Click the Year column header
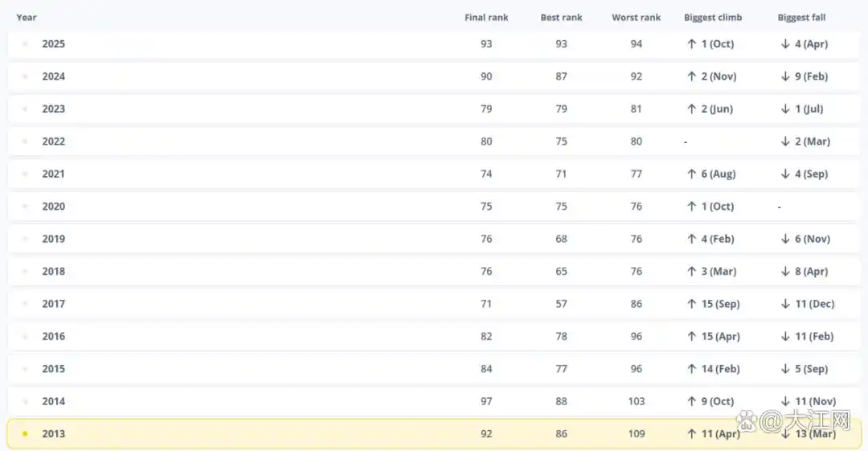 (27, 18)
